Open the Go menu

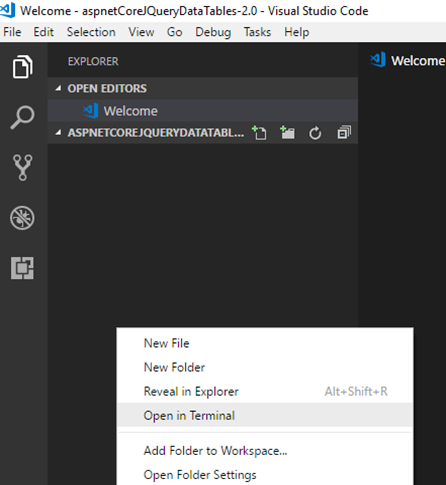174,32
